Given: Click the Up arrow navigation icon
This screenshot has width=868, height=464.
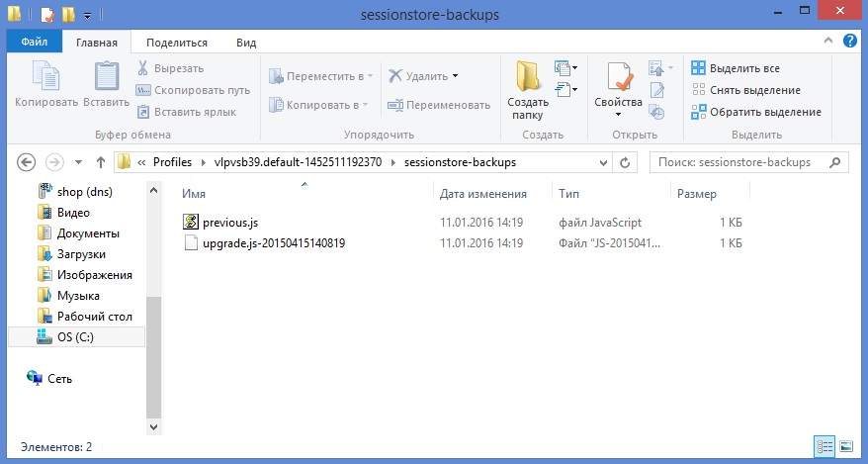Looking at the screenshot, I should [x=100, y=161].
